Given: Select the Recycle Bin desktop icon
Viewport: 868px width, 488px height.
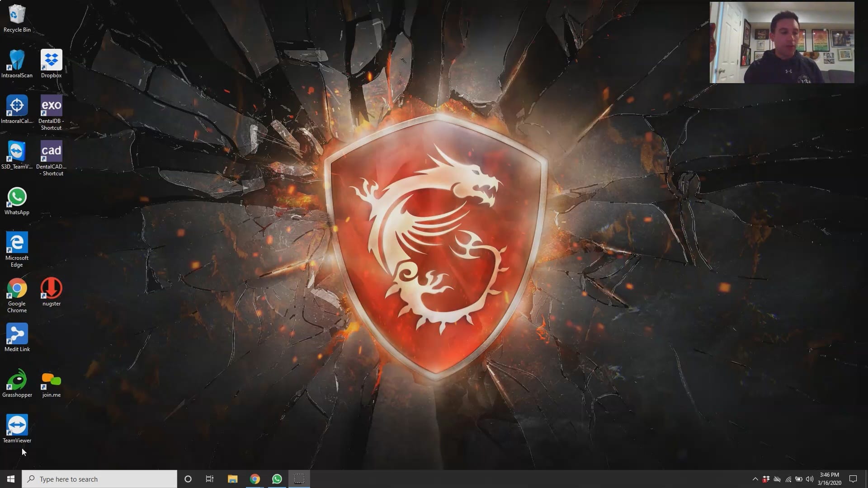Looking at the screenshot, I should [x=17, y=18].
